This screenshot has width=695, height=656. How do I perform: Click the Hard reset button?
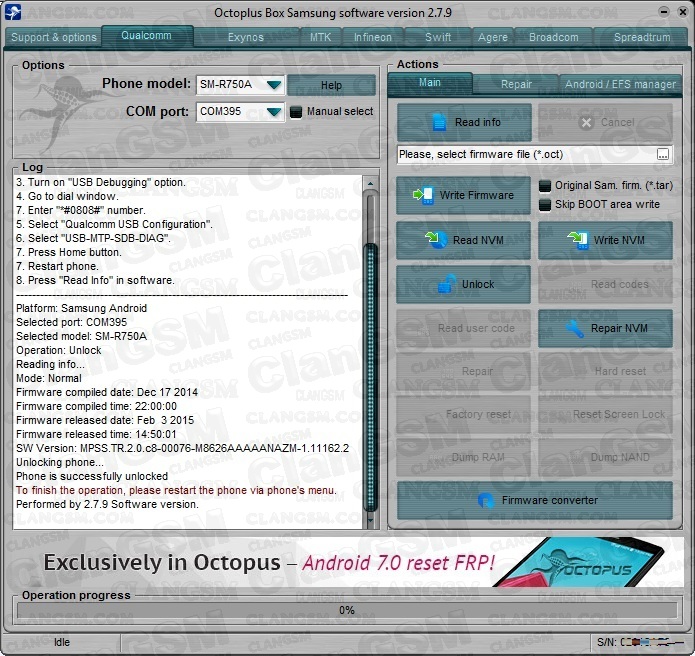point(605,371)
